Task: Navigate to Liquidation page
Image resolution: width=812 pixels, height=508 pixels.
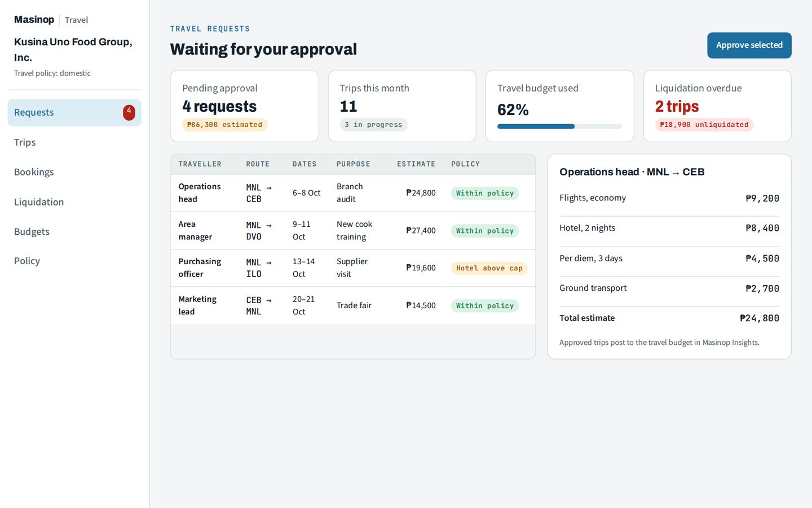Action: [74, 202]
